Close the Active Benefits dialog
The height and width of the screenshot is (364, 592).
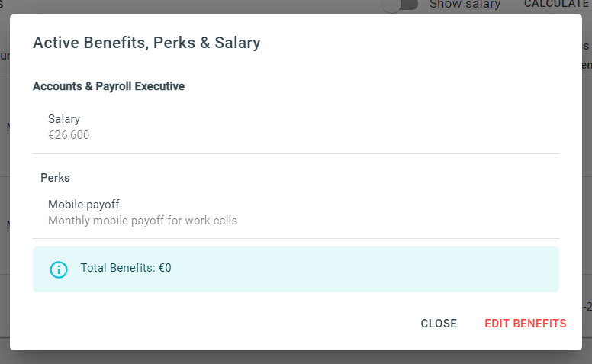click(x=439, y=324)
